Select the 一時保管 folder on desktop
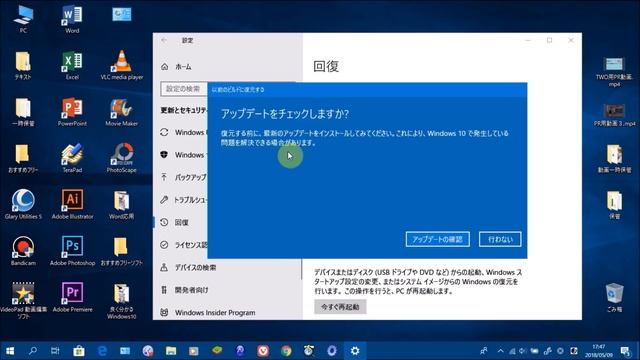640x360 pixels. click(23, 112)
